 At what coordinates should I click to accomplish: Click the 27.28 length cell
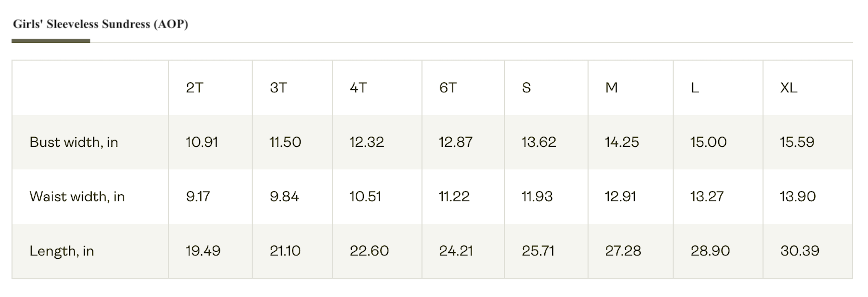(623, 251)
